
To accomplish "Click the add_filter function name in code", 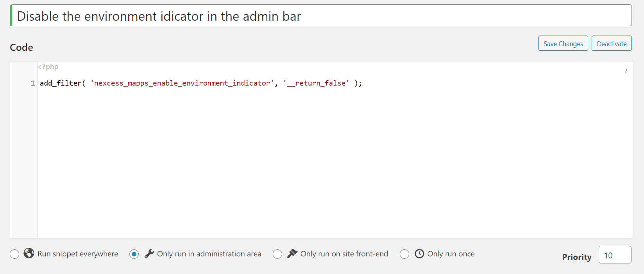I will (x=61, y=83).
